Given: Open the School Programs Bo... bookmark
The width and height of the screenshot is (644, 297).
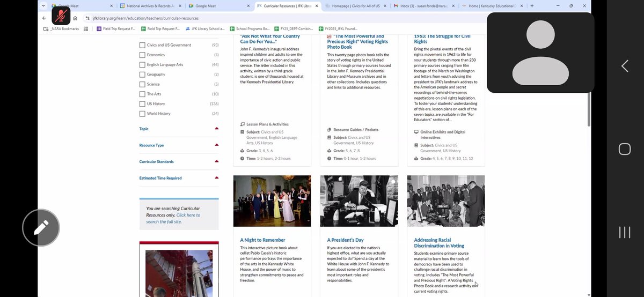Looking at the screenshot, I should [250, 28].
